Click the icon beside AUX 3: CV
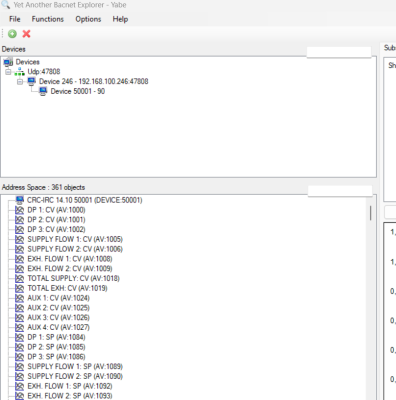 tap(20, 318)
